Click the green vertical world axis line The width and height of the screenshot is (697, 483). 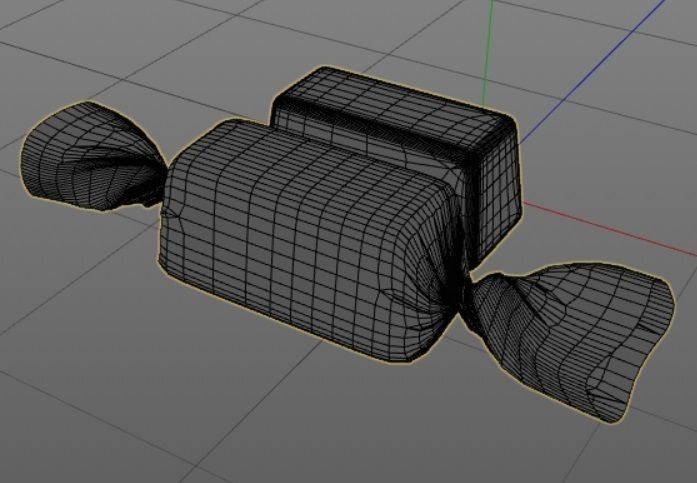pos(487,53)
